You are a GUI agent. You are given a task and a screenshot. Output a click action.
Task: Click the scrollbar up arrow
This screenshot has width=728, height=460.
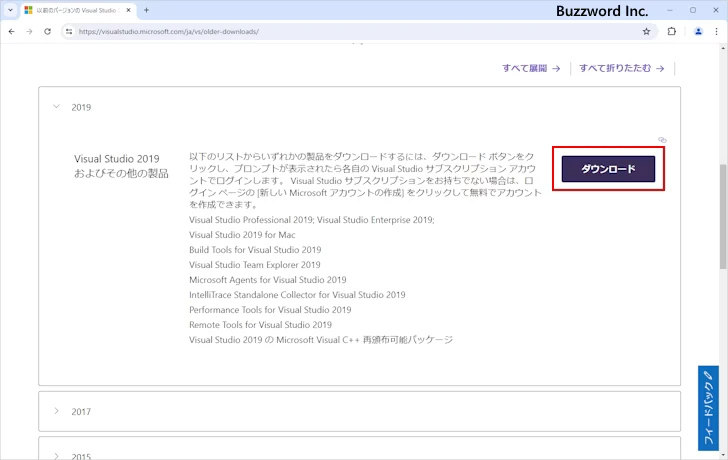click(x=723, y=48)
